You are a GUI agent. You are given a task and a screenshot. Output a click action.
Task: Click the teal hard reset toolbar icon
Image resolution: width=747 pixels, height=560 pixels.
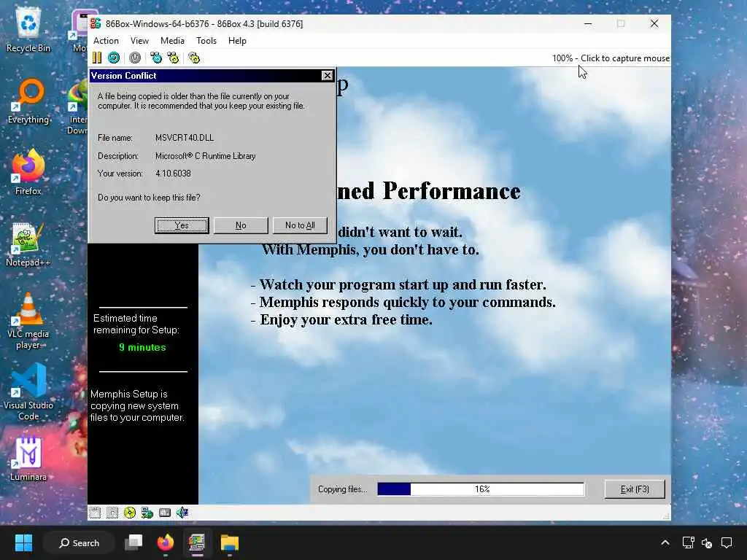click(x=113, y=58)
